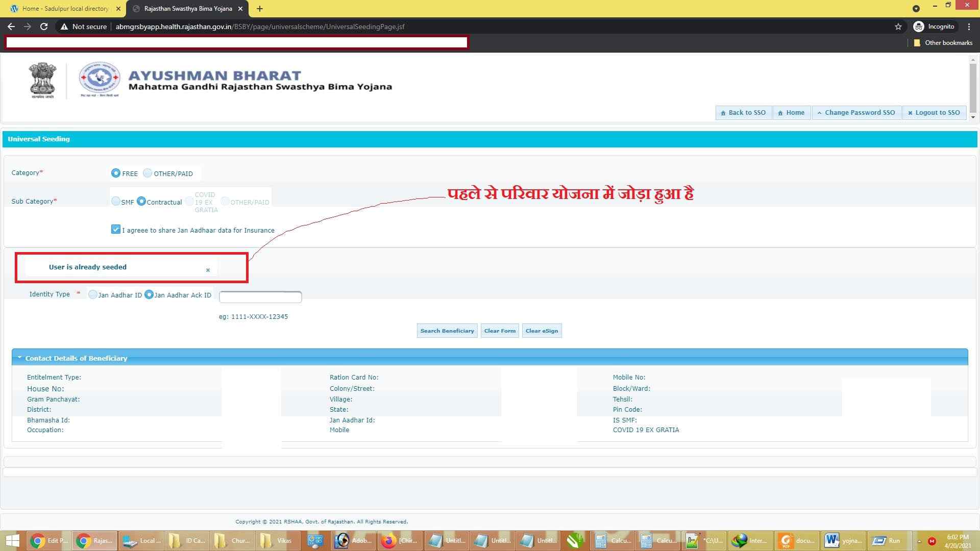Open the Firefox taskbar item
This screenshot has height=551, width=980.
click(400, 541)
